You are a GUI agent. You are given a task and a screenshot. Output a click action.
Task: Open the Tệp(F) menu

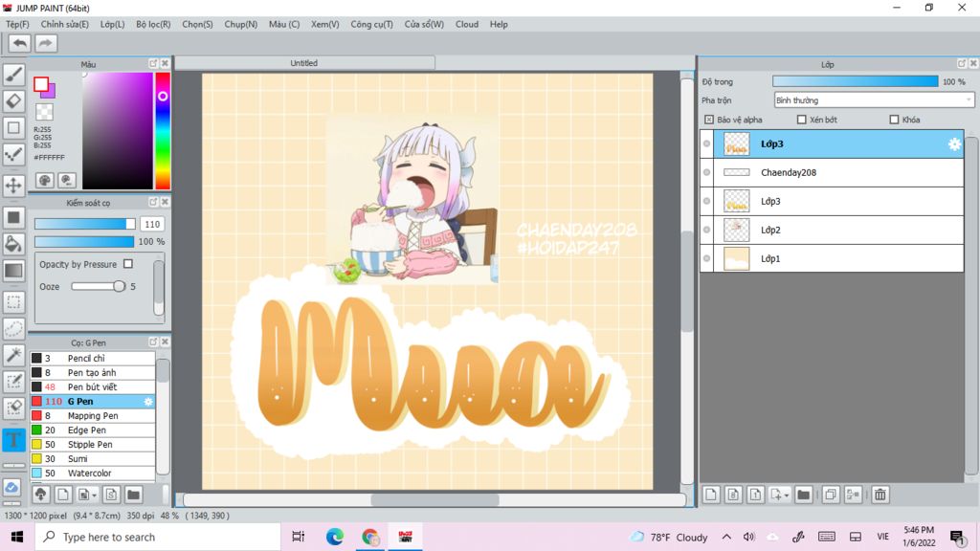17,24
